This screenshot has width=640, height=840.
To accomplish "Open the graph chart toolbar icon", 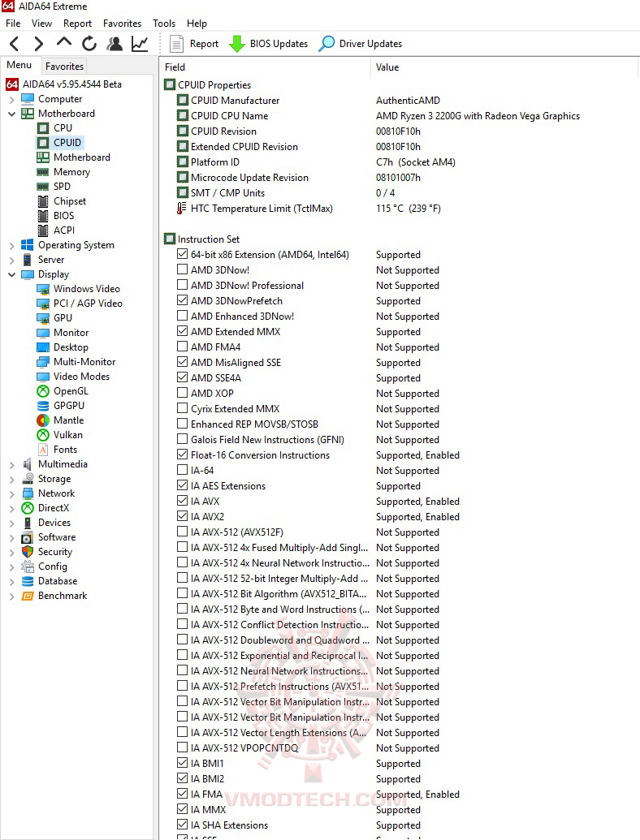I will (140, 43).
